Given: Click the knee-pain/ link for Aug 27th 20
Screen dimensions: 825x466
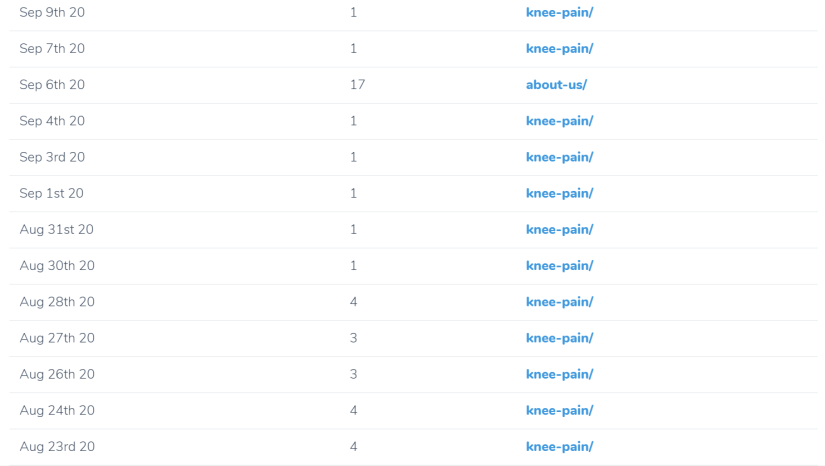Looking at the screenshot, I should pyautogui.click(x=559, y=338).
